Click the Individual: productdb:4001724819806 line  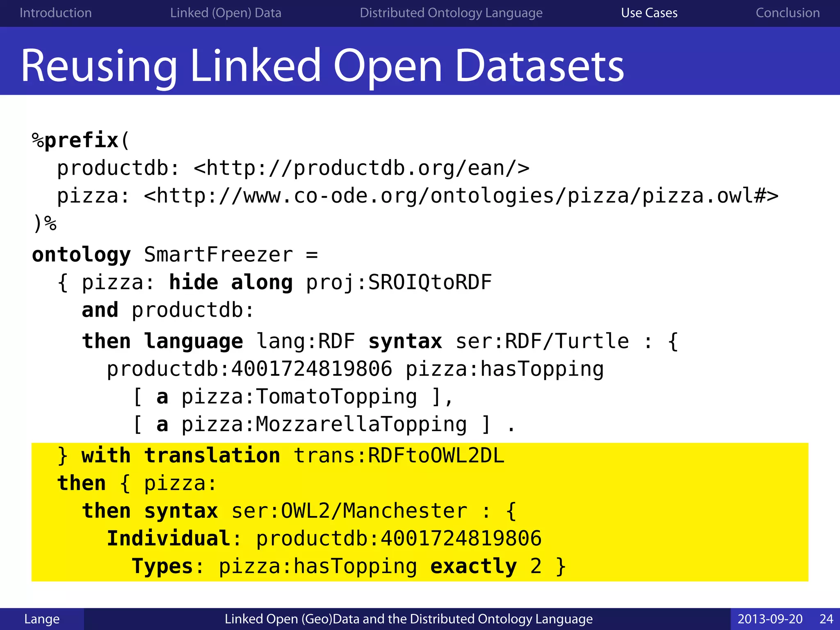pyautogui.click(x=324, y=539)
